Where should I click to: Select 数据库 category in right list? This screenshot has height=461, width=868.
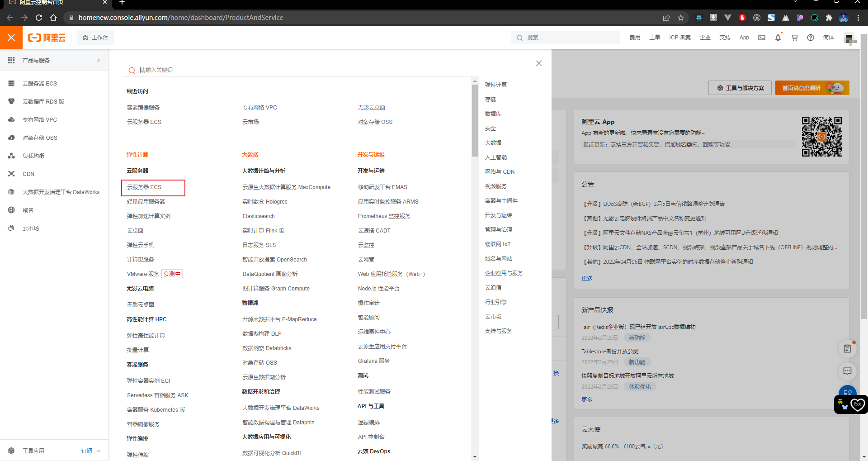coord(493,114)
